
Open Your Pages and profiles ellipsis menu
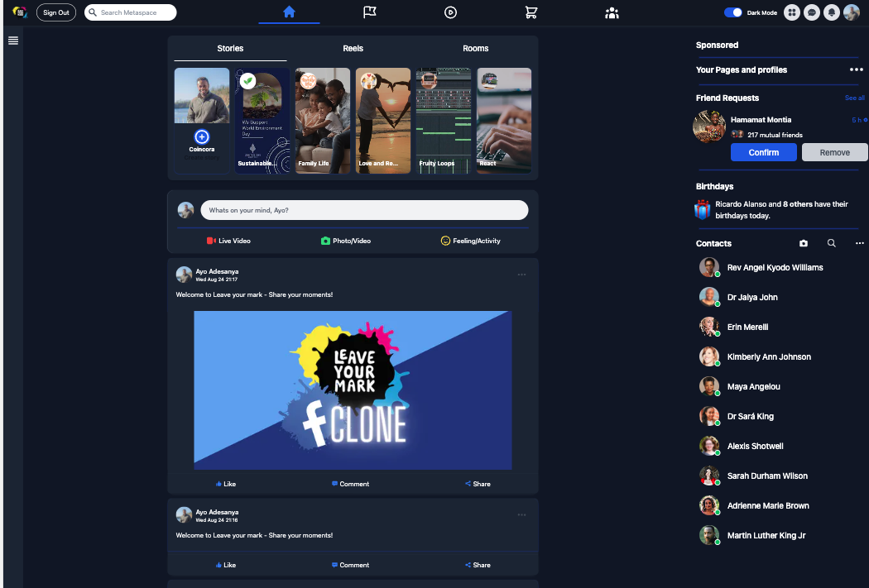tap(857, 69)
